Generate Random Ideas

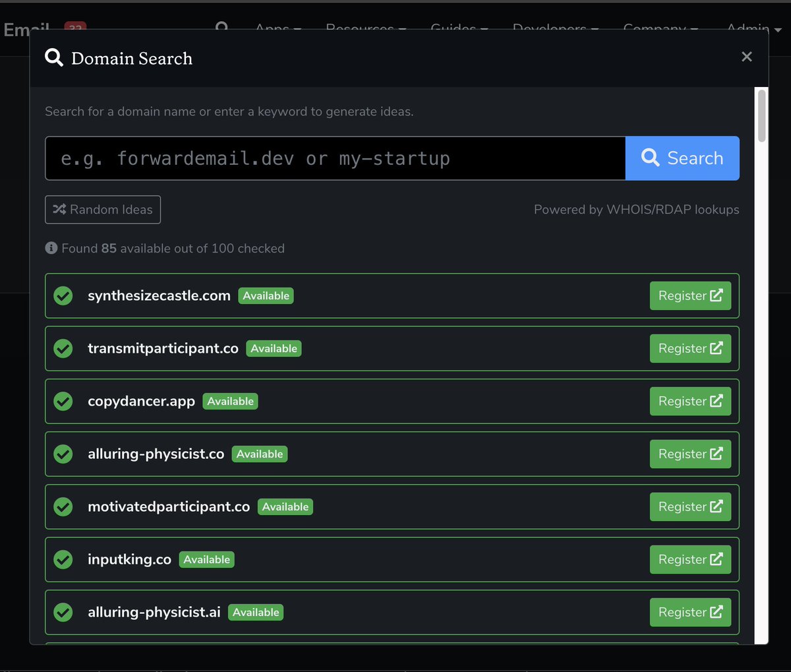tap(103, 210)
